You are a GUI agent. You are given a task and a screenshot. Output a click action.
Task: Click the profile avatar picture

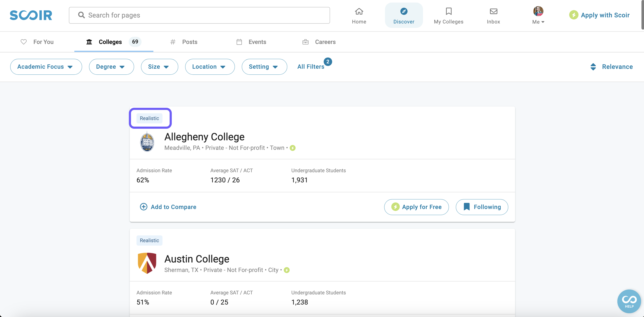[x=538, y=11]
